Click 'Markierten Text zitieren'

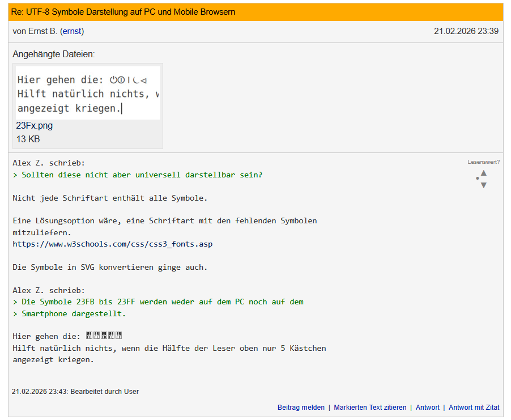point(370,408)
